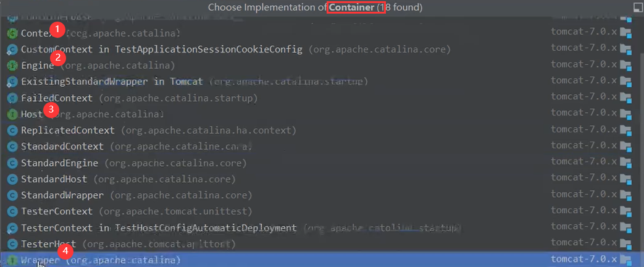Select StandardWrapper implementation
Screen dimensions: 644x267
319,195
